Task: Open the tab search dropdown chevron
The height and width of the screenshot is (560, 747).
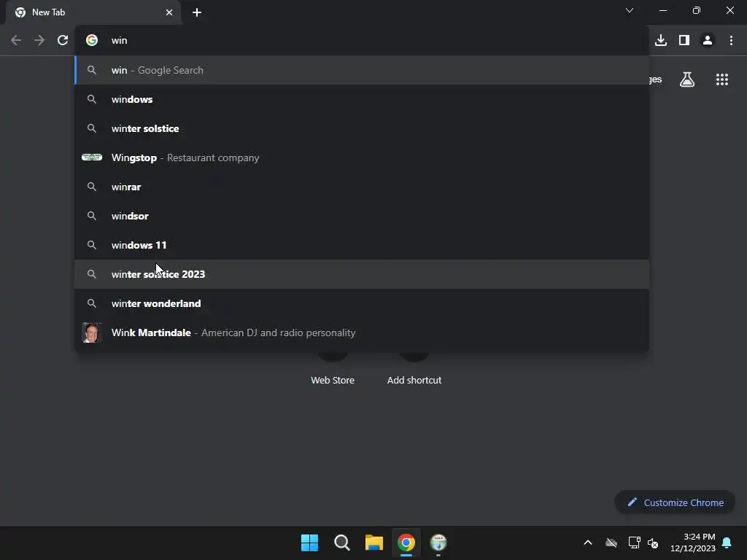Action: pyautogui.click(x=630, y=10)
